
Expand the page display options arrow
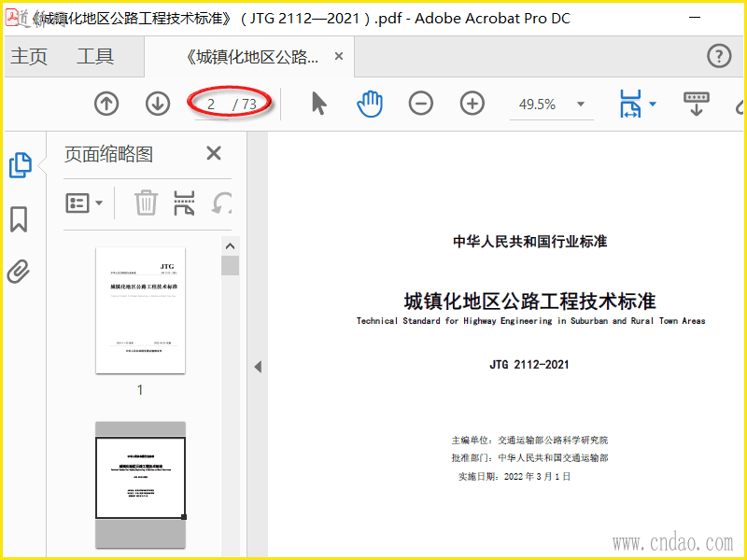pyautogui.click(x=653, y=104)
